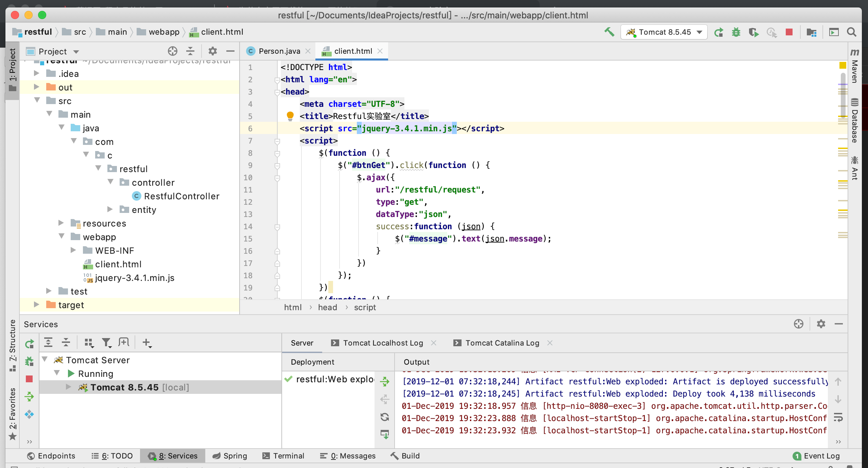Toggle soft-wrap icon in output panel

pos(838,417)
